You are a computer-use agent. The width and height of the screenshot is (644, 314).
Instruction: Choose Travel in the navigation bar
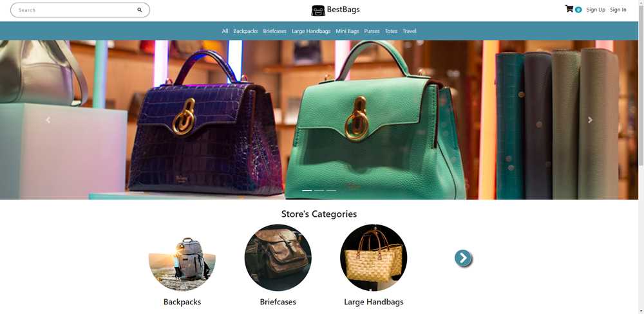410,31
